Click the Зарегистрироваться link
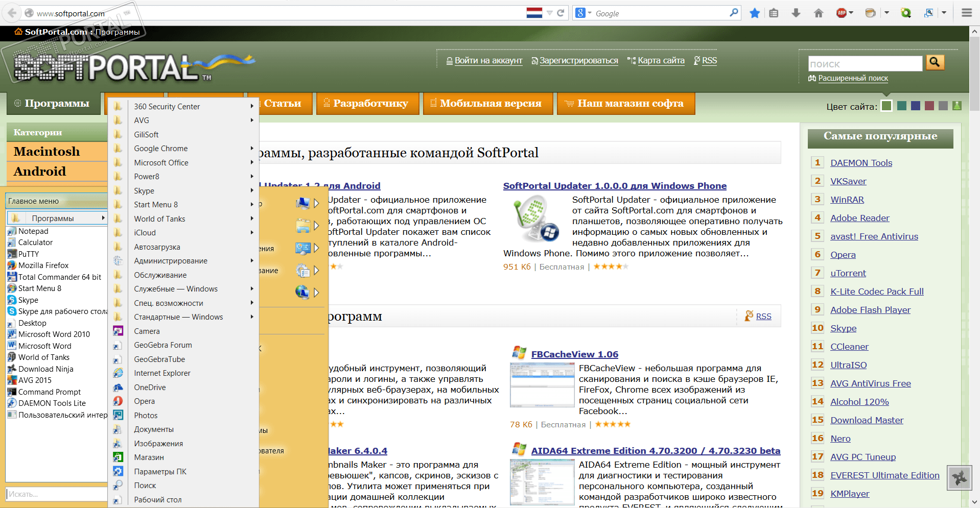Screen dimensions: 980x508 579,61
